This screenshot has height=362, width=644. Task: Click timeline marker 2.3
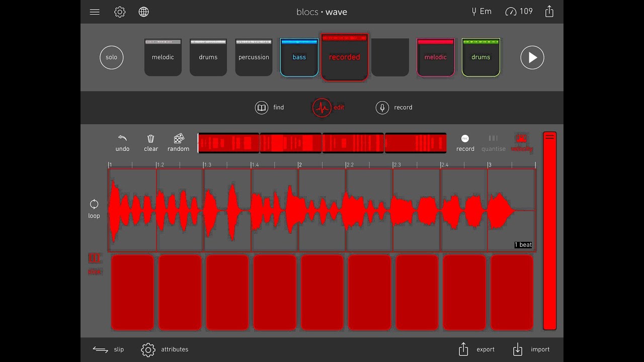[397, 165]
